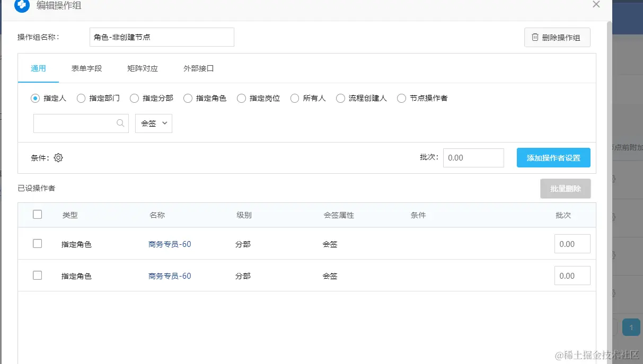Select the 流程创建人 radio option
This screenshot has width=643, height=364.
pyautogui.click(x=340, y=98)
